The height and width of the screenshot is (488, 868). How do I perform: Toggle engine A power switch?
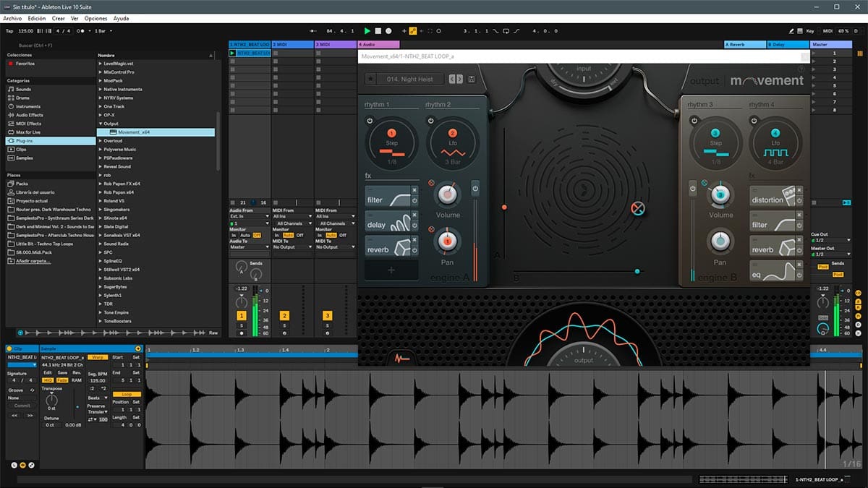click(x=475, y=189)
